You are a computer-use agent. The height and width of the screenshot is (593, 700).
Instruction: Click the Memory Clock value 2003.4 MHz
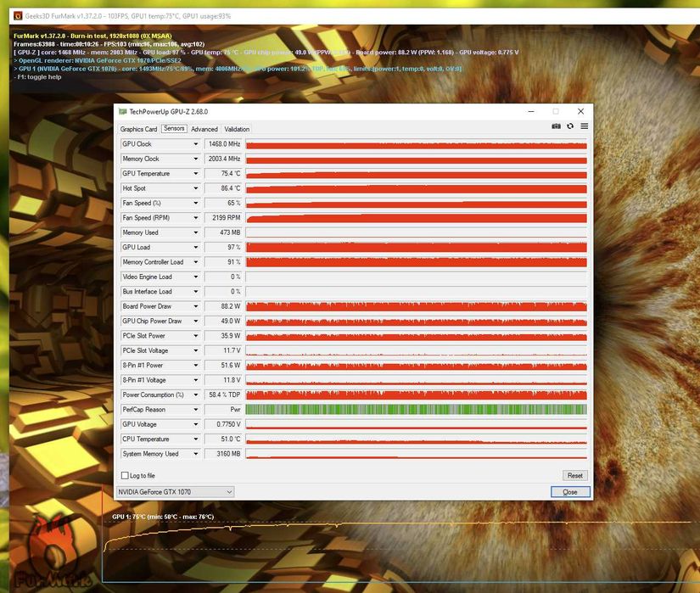point(223,159)
